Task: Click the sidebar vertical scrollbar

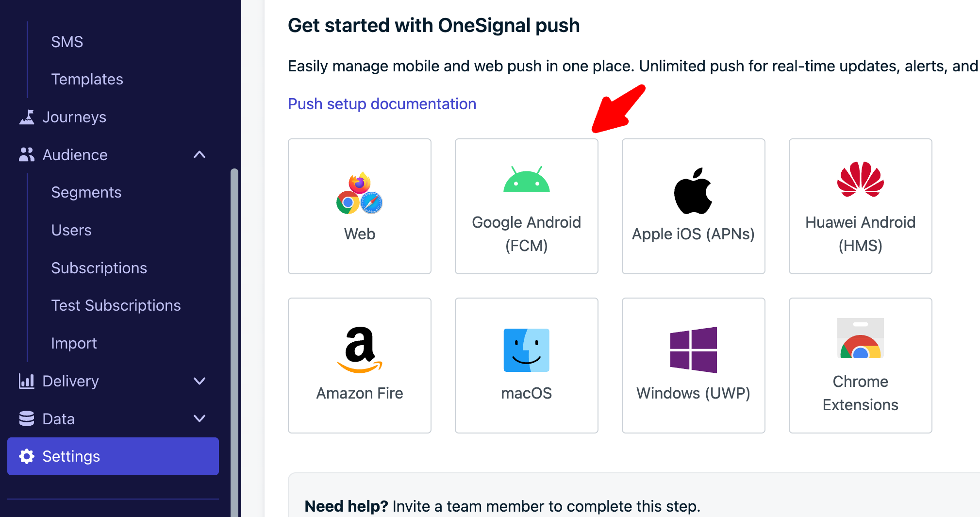Action: [234, 340]
